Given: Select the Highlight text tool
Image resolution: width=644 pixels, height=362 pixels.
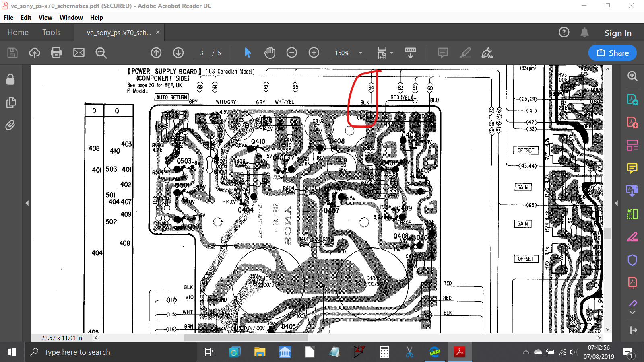Looking at the screenshot, I should tap(465, 53).
